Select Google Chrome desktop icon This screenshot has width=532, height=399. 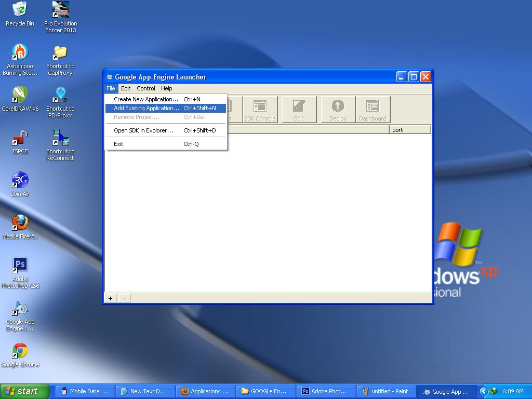[20, 355]
